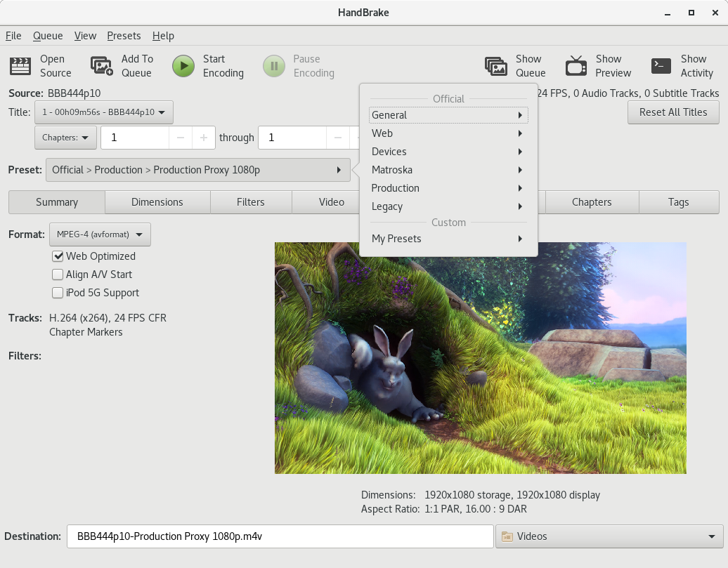Open the Title dropdown

pos(104,112)
